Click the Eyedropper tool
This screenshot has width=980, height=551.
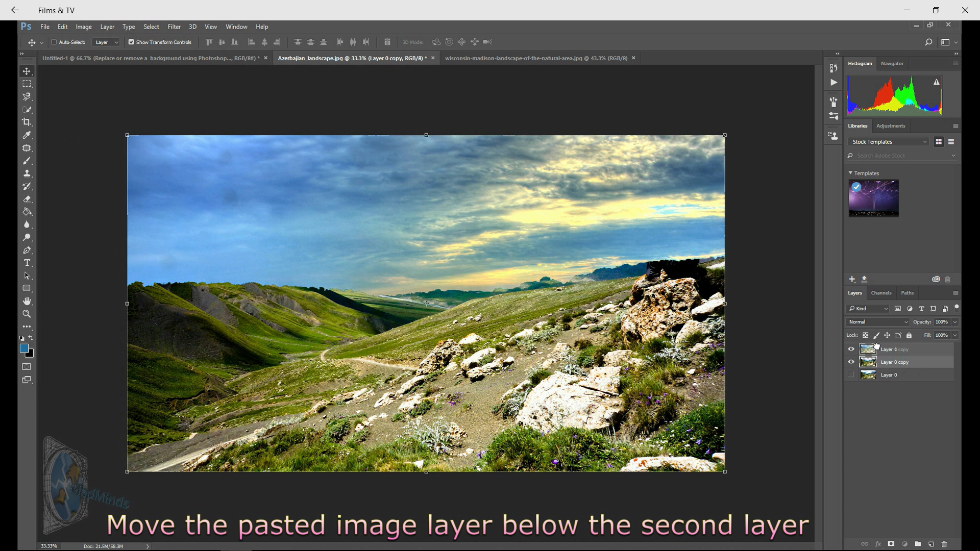[27, 135]
